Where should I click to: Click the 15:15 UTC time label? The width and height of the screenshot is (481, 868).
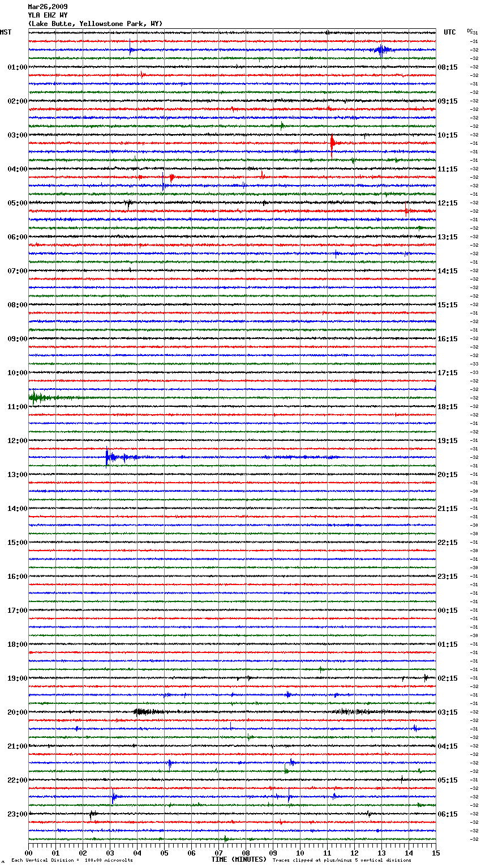click(x=448, y=305)
